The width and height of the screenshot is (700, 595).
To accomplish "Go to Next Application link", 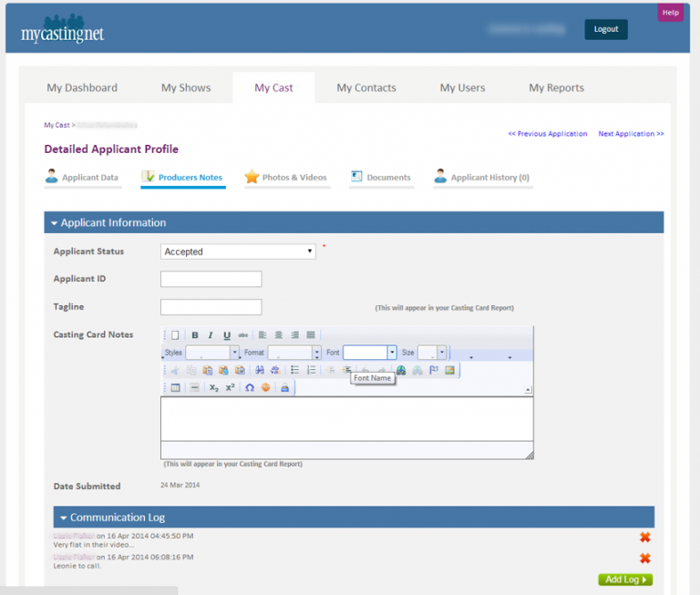I will [x=631, y=133].
